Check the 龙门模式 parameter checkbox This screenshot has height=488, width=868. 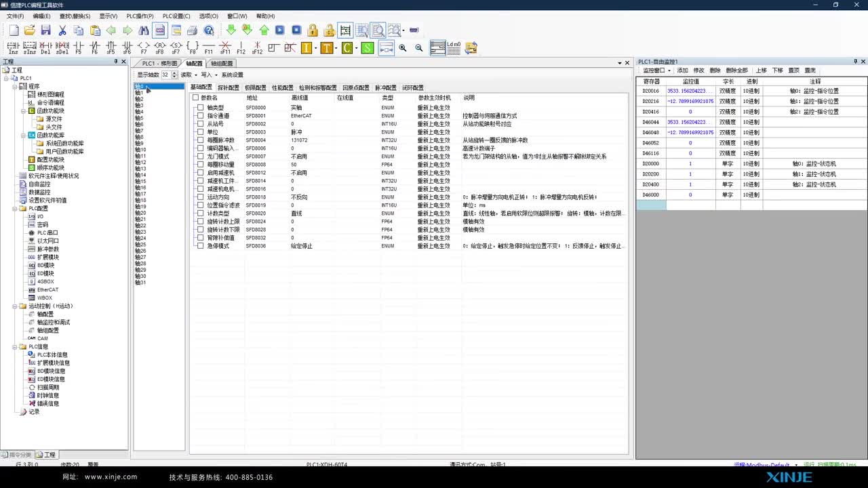pos(201,157)
